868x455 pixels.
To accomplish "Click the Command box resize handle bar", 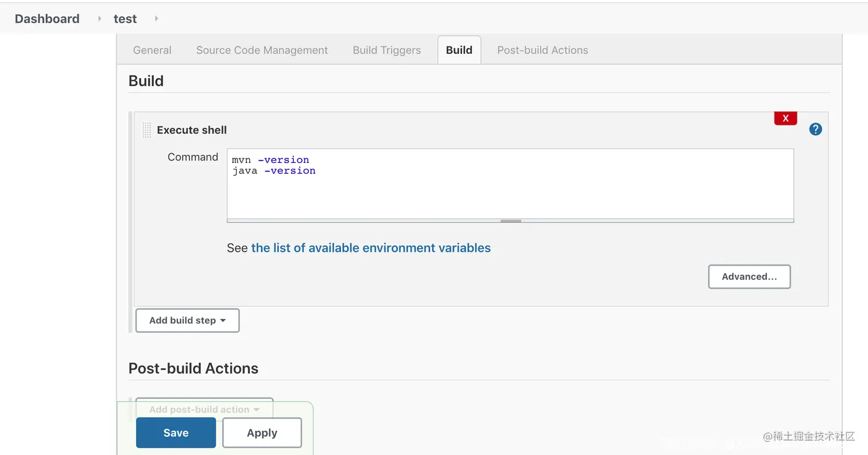I will (x=510, y=220).
